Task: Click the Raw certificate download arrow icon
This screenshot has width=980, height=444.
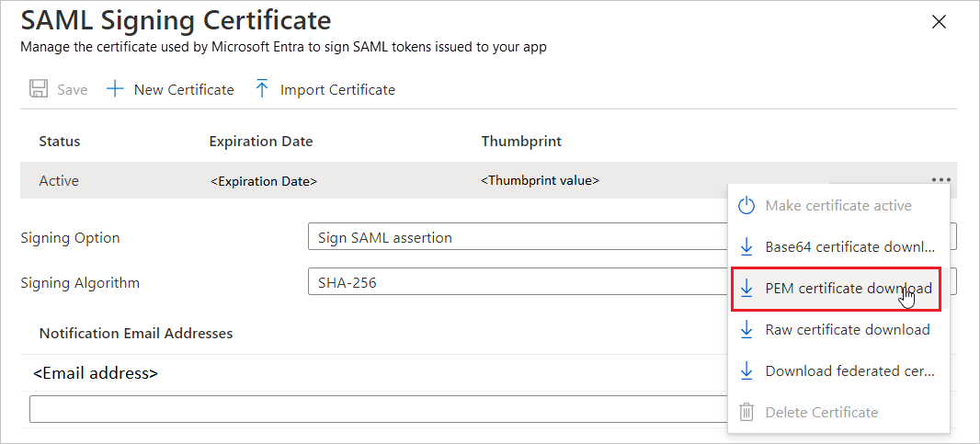Action: point(746,330)
